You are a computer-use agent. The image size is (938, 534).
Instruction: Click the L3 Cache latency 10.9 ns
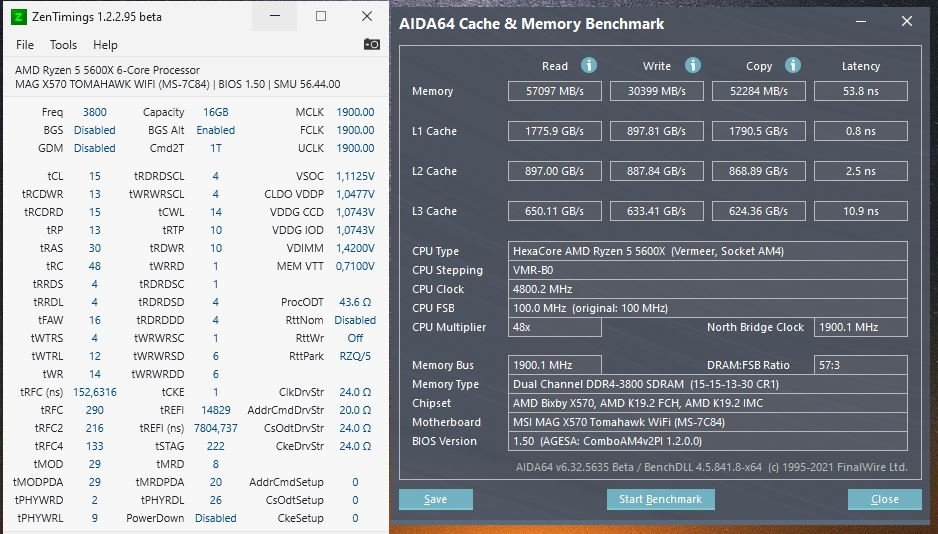point(861,211)
